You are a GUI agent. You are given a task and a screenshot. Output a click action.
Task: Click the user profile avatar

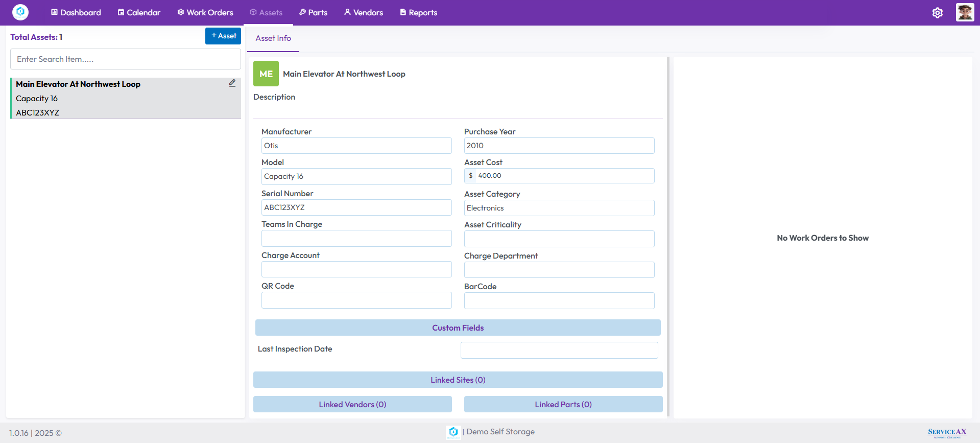click(x=965, y=12)
